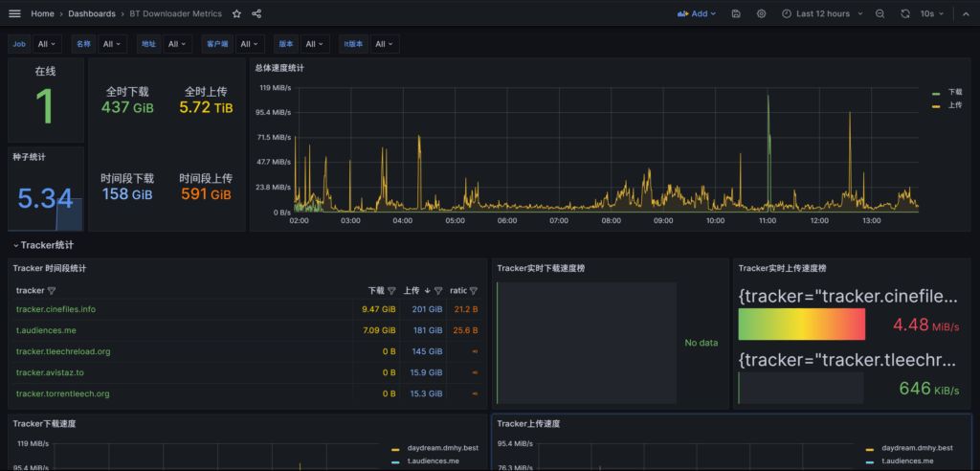Viewport: 980px width, 471px height.
Task: Open the 版本 variable dropdown
Action: (314, 44)
